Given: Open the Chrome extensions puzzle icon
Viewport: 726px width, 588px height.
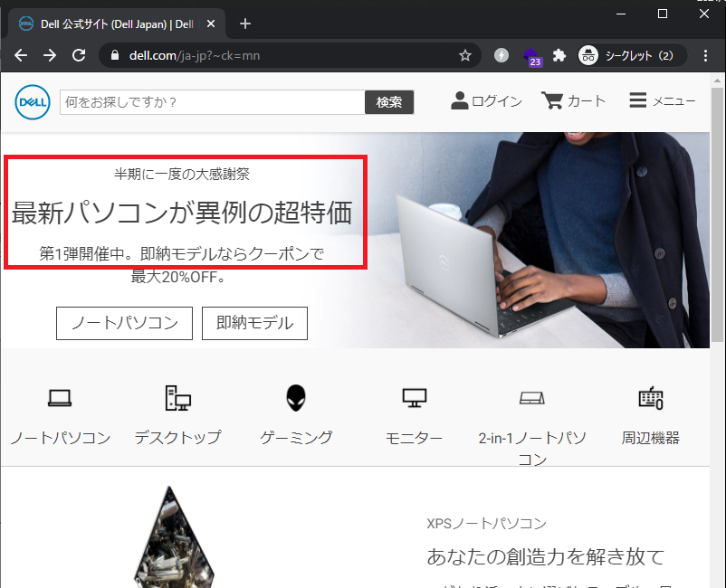Looking at the screenshot, I should (x=559, y=55).
